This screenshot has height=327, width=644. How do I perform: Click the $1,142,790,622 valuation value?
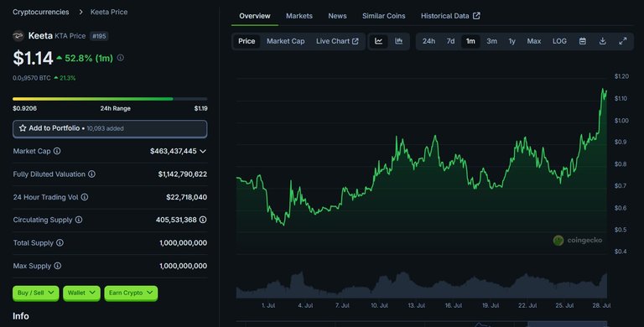click(x=182, y=174)
